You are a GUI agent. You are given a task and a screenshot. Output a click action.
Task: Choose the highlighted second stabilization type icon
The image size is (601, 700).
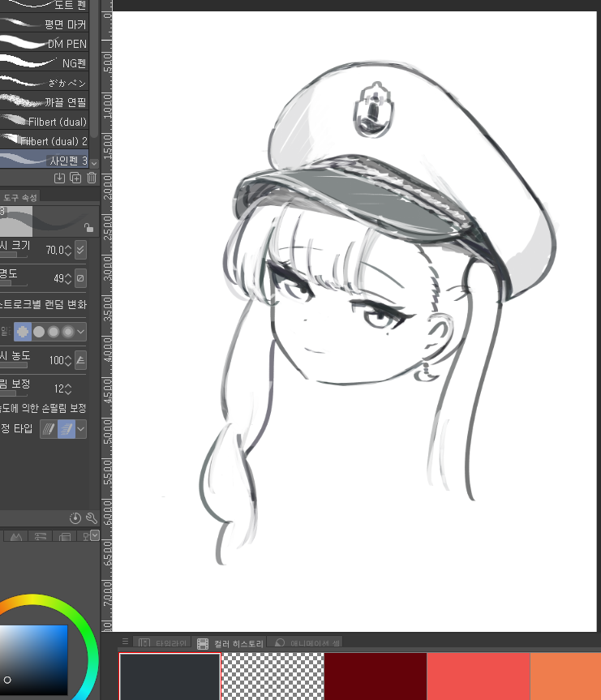67,429
